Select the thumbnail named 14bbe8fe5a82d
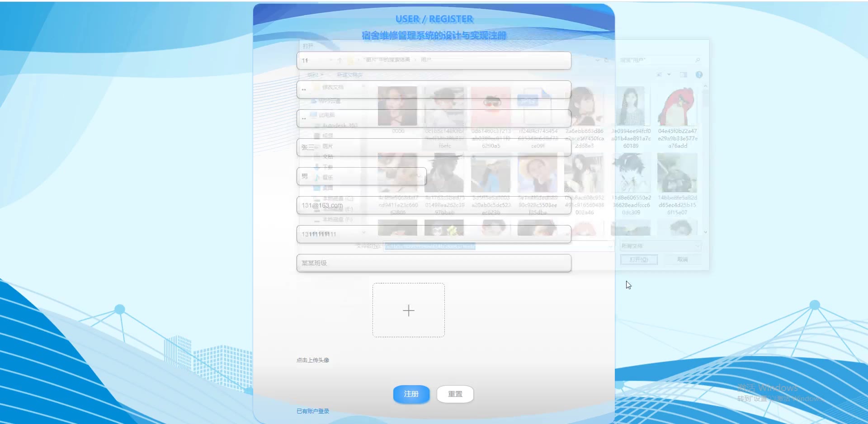The height and width of the screenshot is (424, 868). coord(677,184)
